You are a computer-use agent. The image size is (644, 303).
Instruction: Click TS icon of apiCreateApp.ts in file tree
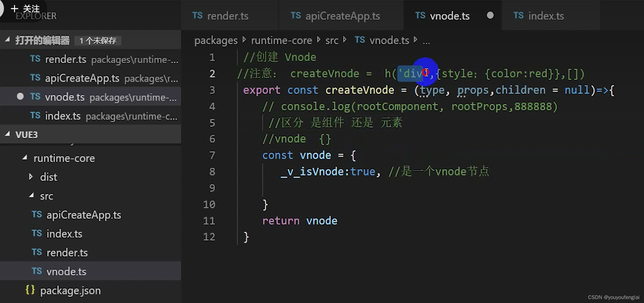point(37,214)
